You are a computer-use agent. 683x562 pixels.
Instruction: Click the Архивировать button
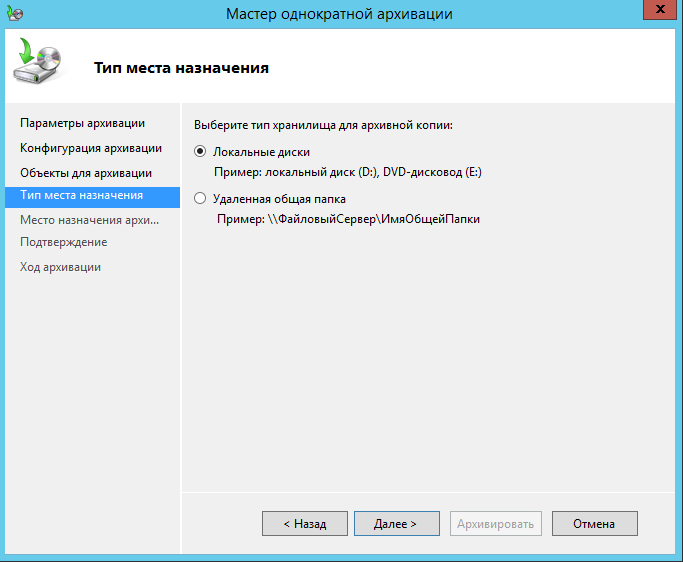click(x=496, y=524)
